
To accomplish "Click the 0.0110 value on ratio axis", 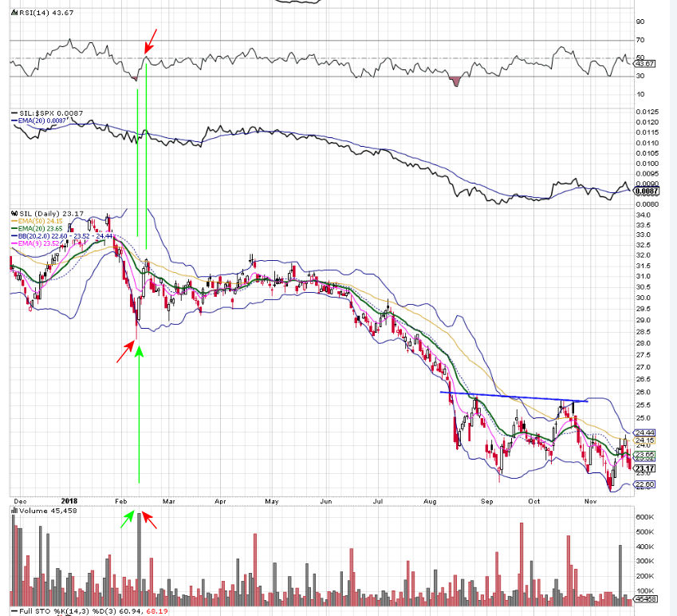I will (x=647, y=143).
